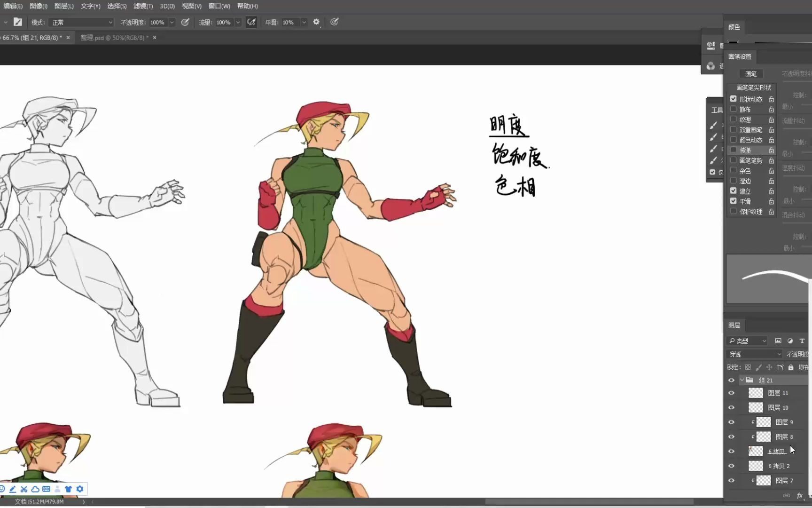The height and width of the screenshot is (508, 812).
Task: Switch to the 整理.psd document tab
Action: coord(114,38)
